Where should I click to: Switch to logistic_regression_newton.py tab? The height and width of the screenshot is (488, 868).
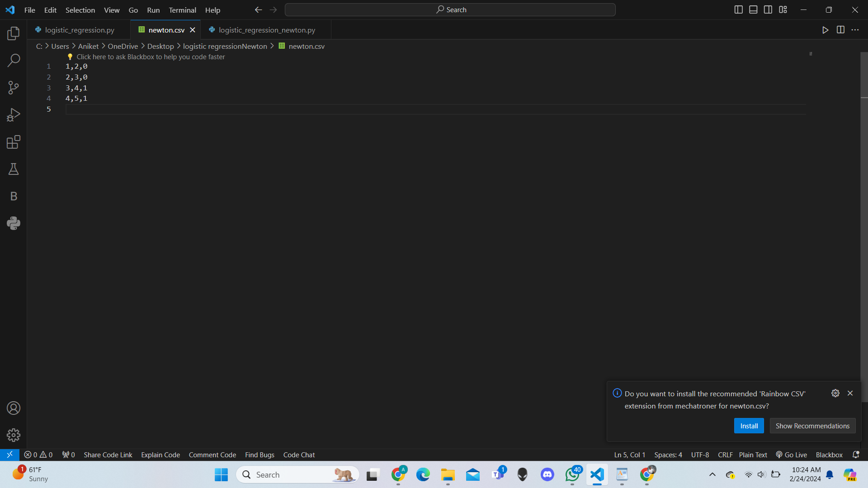(267, 30)
